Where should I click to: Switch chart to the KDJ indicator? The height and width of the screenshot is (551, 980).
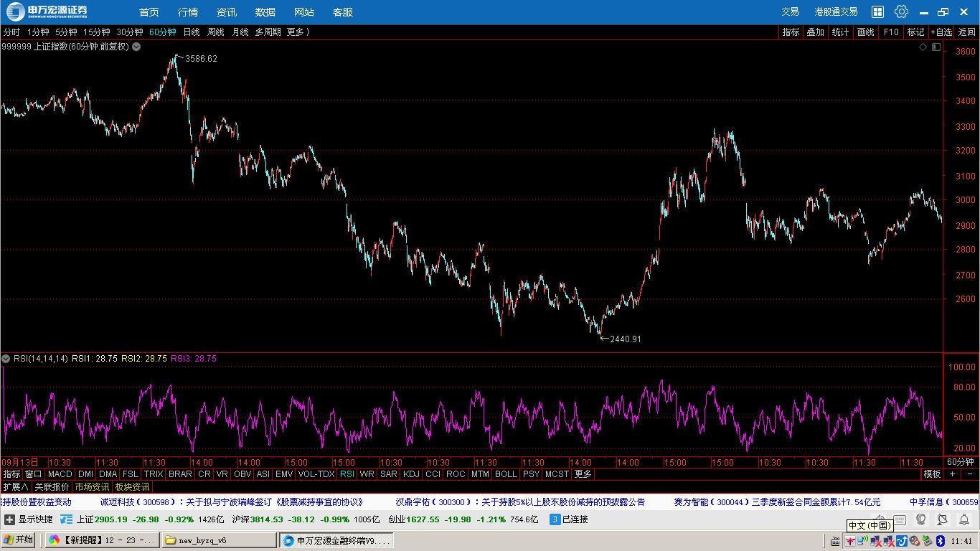point(411,474)
